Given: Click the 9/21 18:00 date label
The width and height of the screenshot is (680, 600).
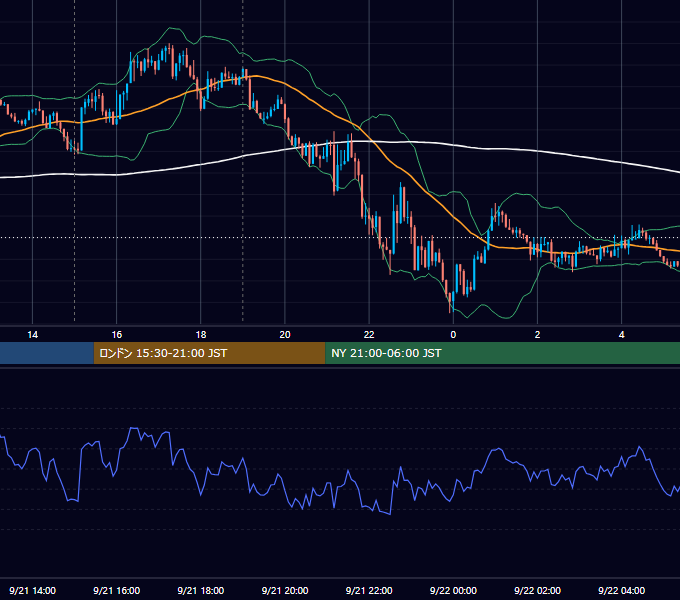Looking at the screenshot, I should pyautogui.click(x=201, y=590).
